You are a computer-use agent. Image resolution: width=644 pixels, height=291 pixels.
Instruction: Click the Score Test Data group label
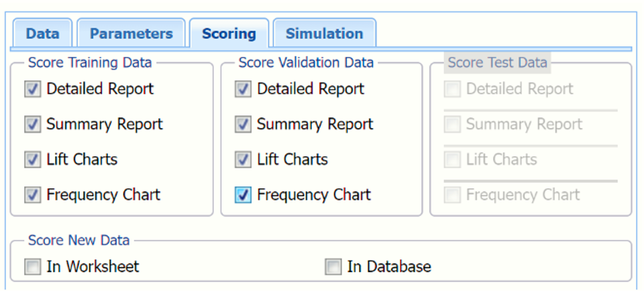coord(497,63)
